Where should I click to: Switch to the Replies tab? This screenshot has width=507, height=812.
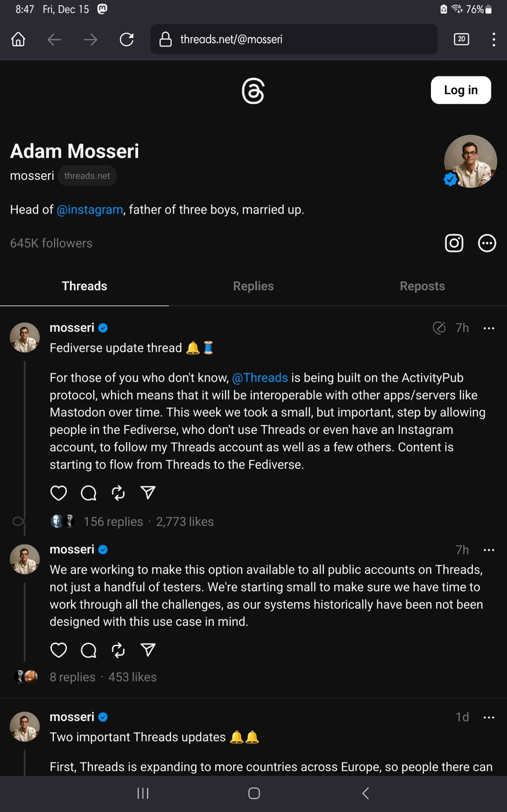click(253, 286)
